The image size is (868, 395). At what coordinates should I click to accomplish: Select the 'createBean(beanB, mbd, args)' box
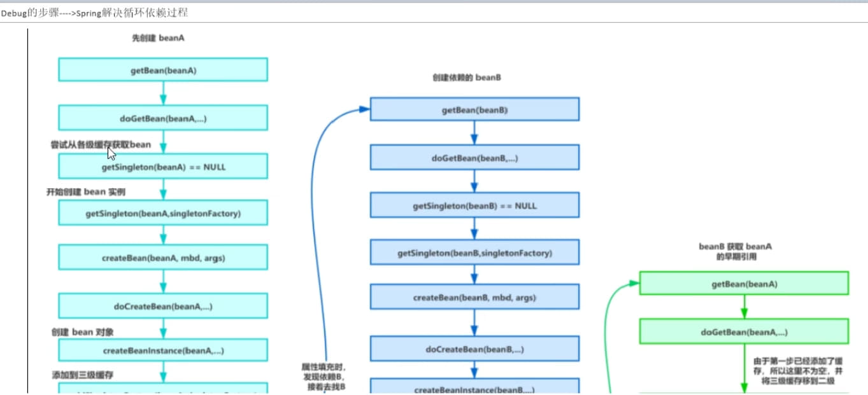tap(474, 297)
